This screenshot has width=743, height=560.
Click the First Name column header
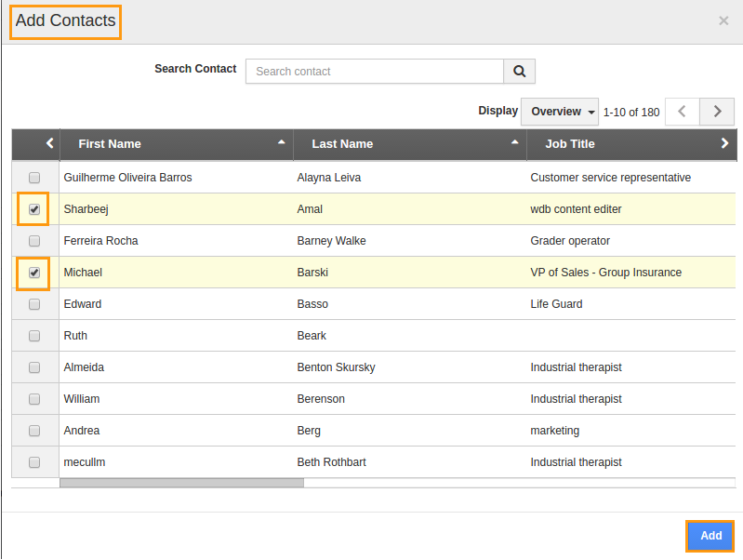110,144
